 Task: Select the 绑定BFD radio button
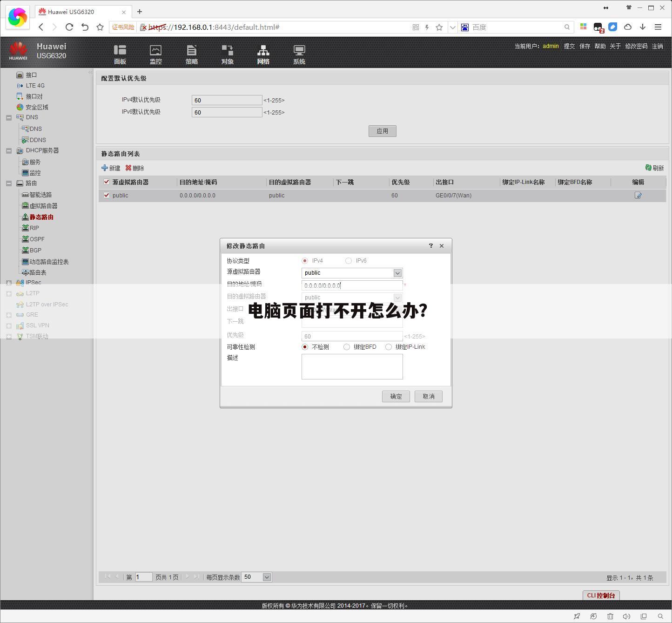click(x=346, y=347)
